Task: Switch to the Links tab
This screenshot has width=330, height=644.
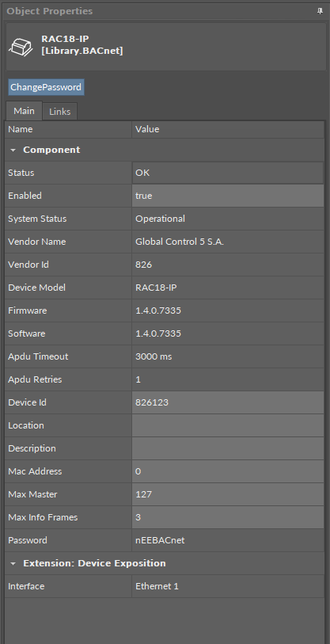Action: coord(60,112)
